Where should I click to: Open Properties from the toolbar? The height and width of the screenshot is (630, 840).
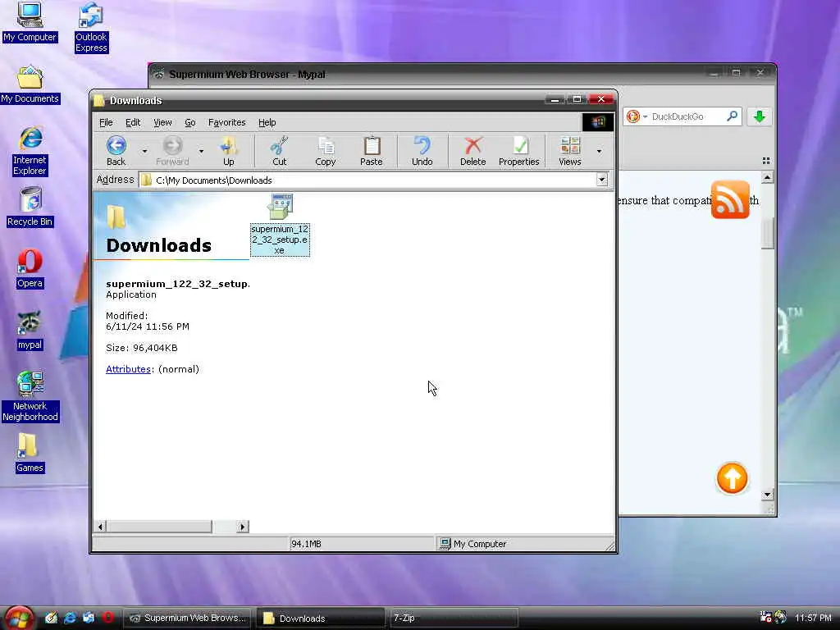tap(519, 151)
